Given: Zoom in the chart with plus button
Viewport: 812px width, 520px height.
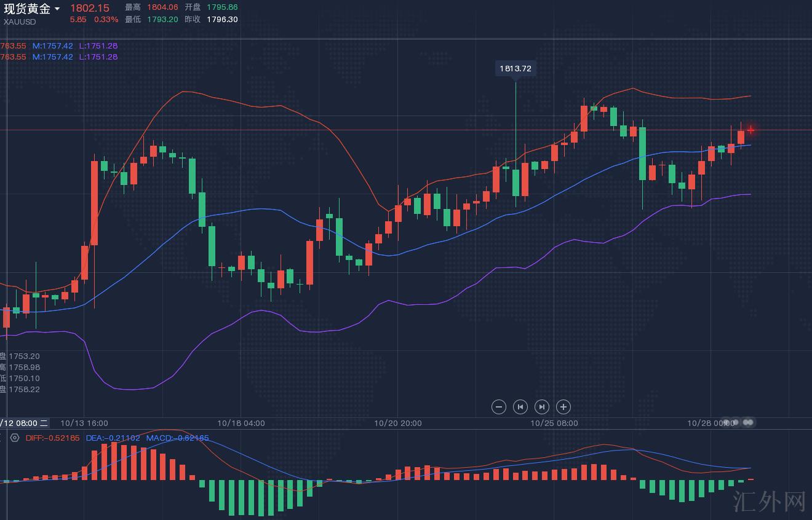Looking at the screenshot, I should click(563, 407).
